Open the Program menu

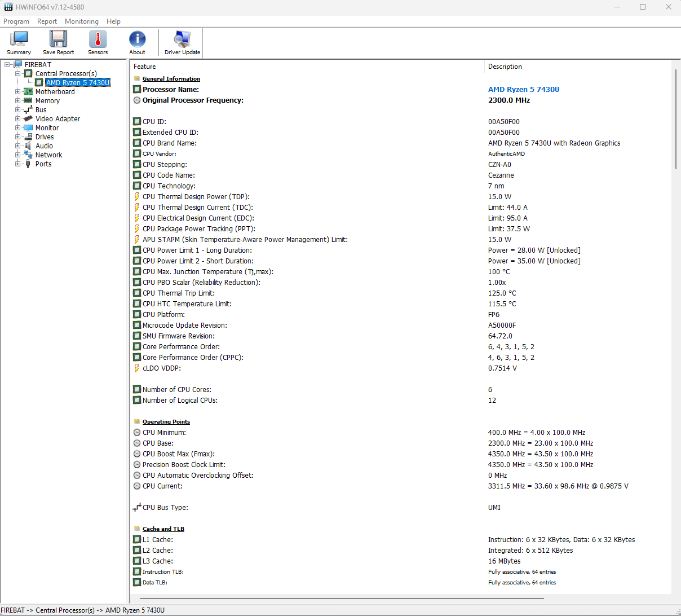(16, 21)
